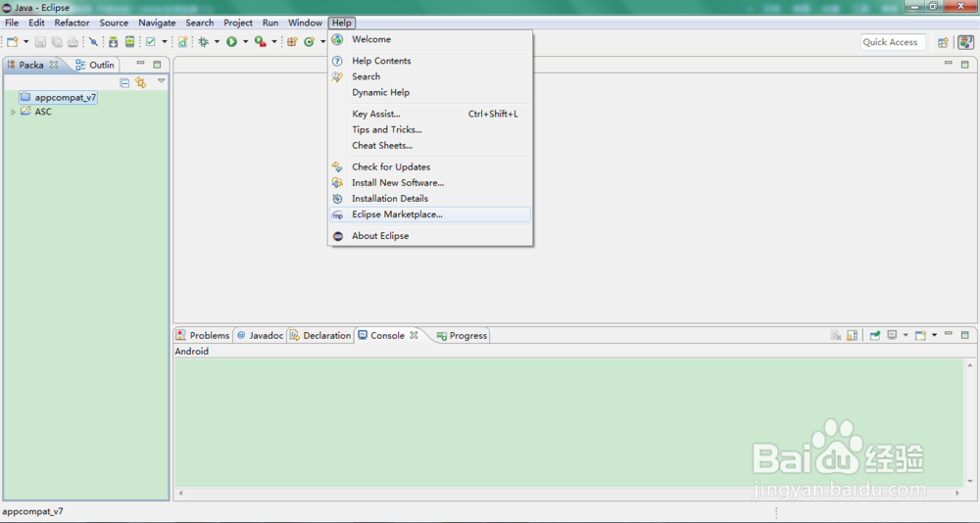Choose Eclipse Marketplace... menu entry

pyautogui.click(x=430, y=214)
